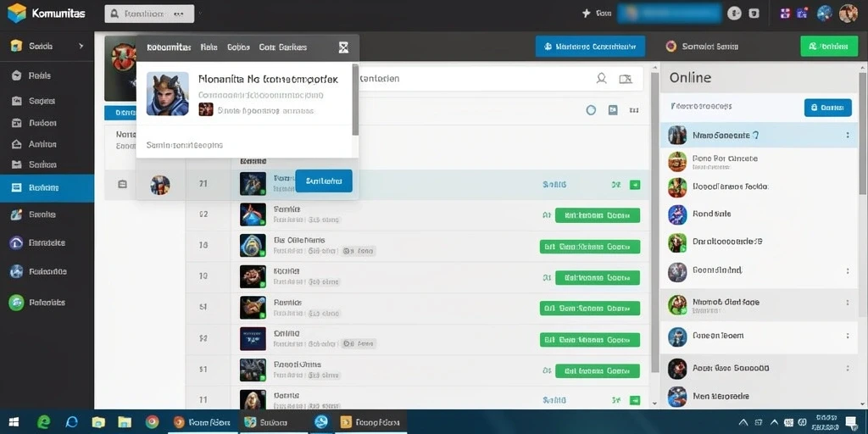Click the 'Online' panel heading
Screen dimensions: 868x434
click(690, 77)
